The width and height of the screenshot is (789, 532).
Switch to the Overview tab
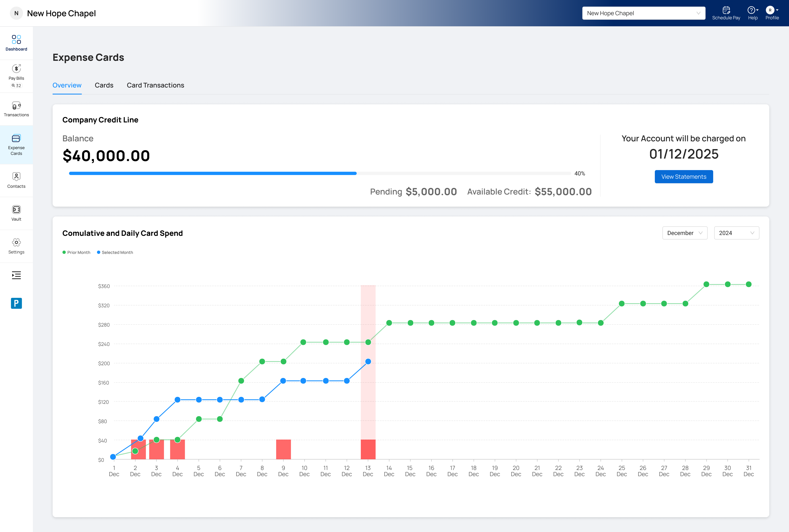[67, 85]
